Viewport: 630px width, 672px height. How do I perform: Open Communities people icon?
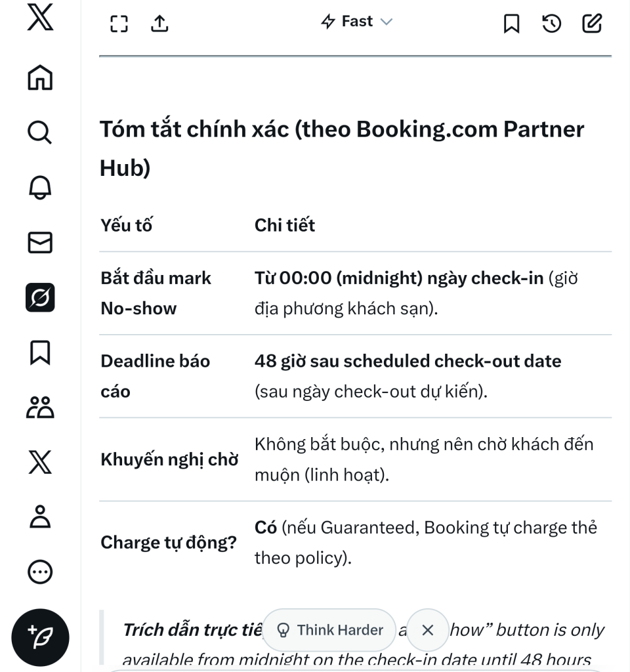tap(40, 408)
